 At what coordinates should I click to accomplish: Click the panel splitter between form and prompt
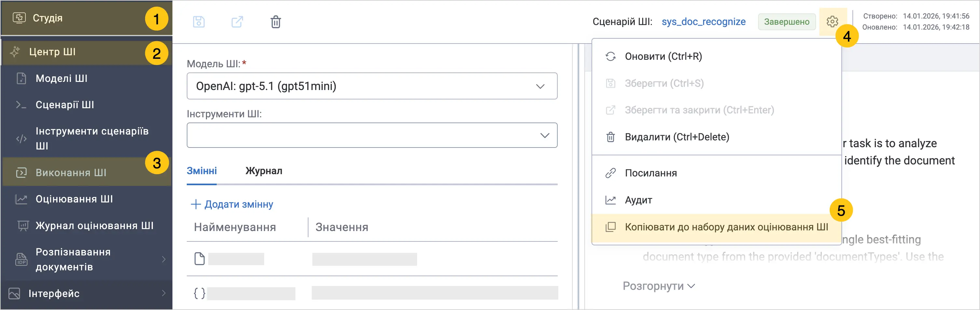click(578, 176)
